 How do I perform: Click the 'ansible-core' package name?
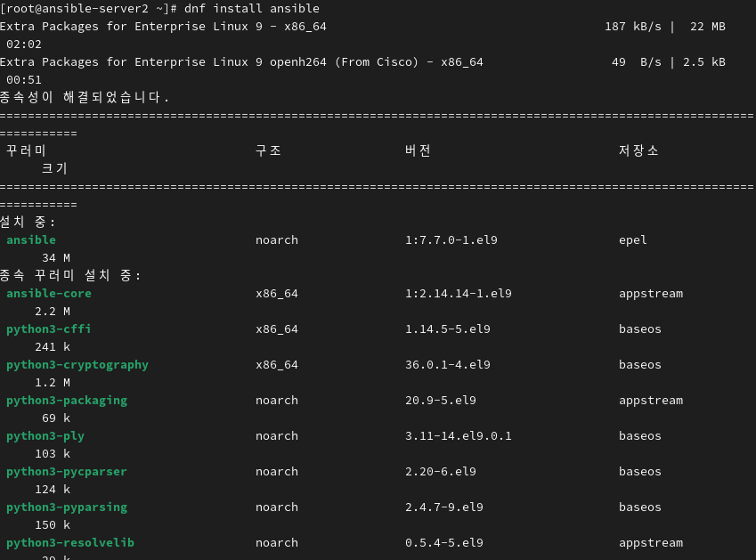pyautogui.click(x=49, y=294)
